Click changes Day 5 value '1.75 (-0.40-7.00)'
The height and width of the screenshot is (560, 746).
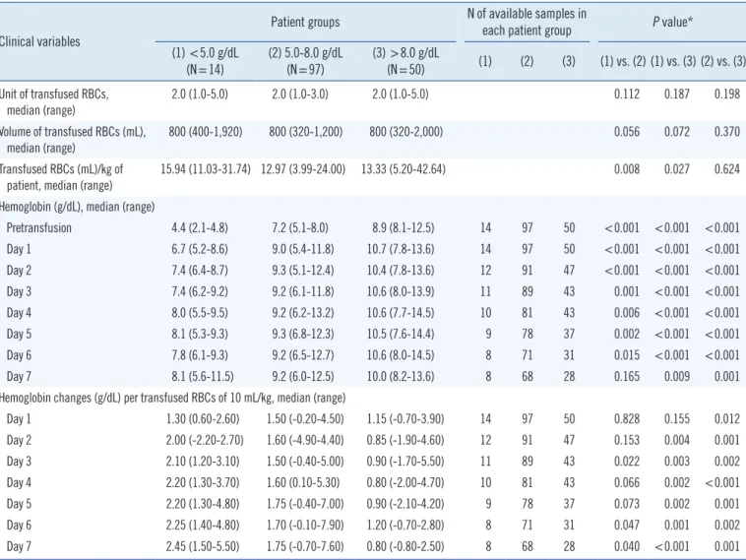pos(305,504)
